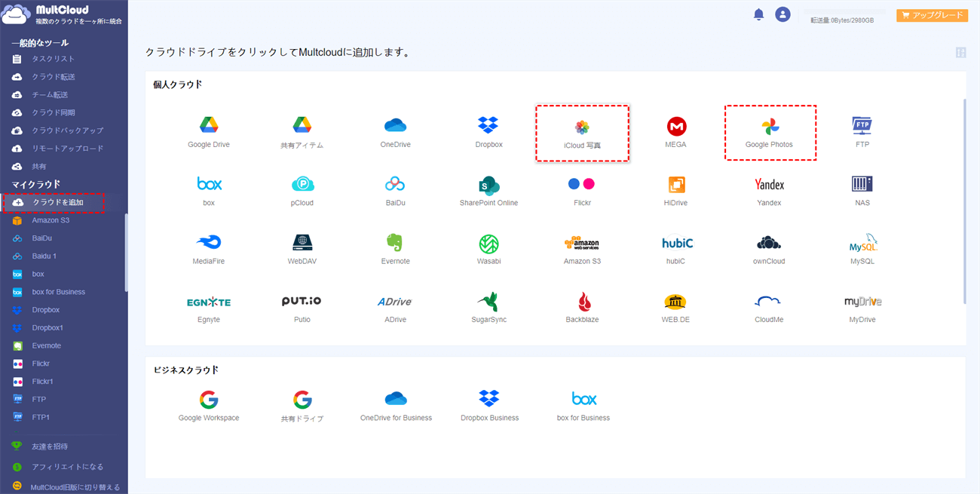Click the sidebar scrollbar

126,253
